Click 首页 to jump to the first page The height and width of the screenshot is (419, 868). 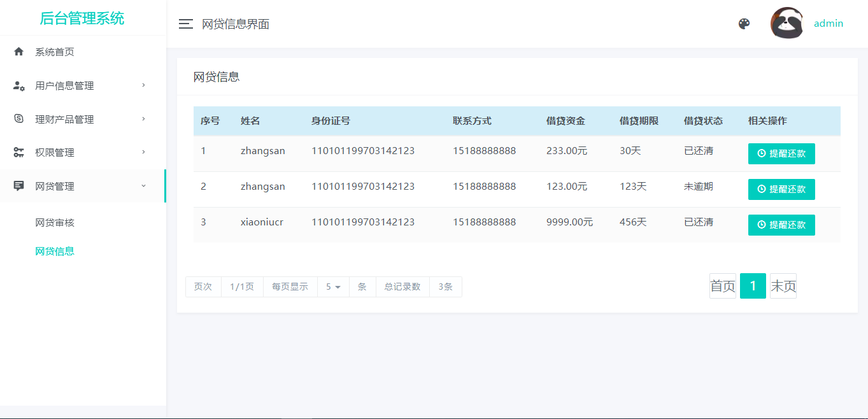point(722,286)
